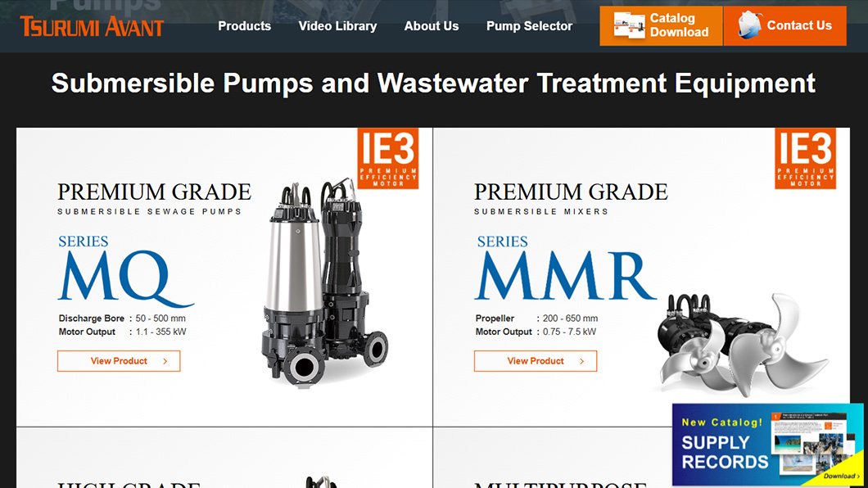
Task: Click the MQ series logo text
Action: click(x=126, y=278)
